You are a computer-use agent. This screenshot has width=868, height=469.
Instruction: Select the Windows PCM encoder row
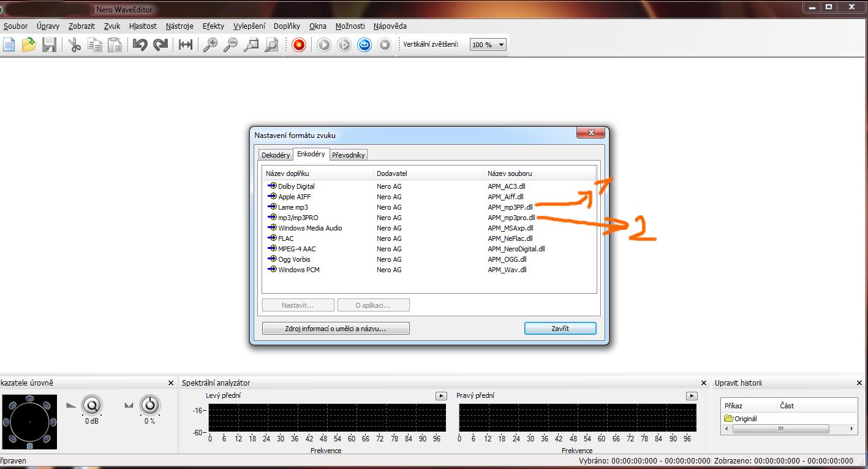click(429, 270)
